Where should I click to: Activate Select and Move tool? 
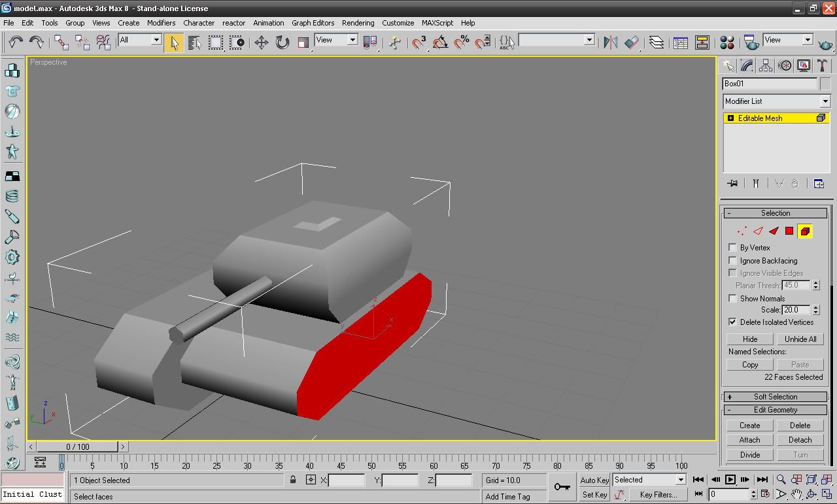click(262, 42)
